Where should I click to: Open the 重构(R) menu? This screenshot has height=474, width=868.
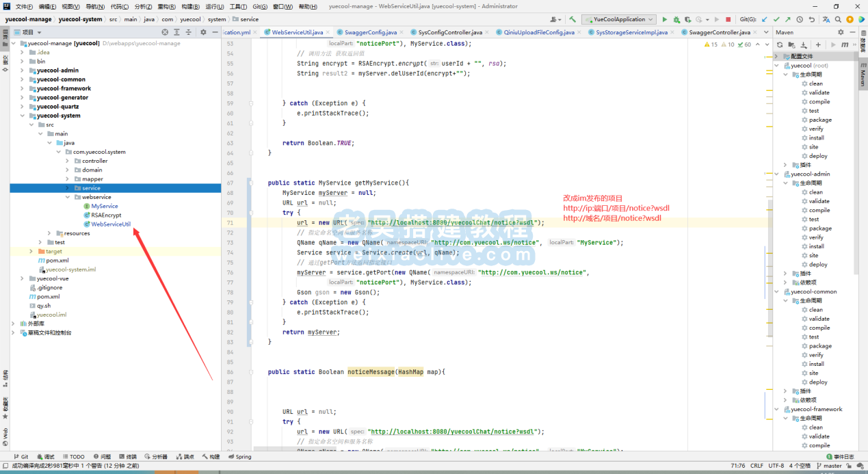(166, 6)
